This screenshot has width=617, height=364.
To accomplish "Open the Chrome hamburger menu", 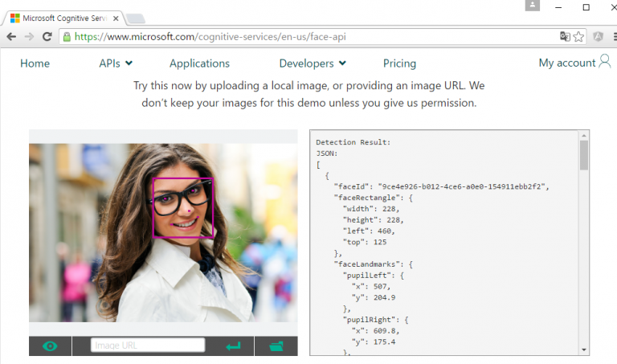I will 611,37.
